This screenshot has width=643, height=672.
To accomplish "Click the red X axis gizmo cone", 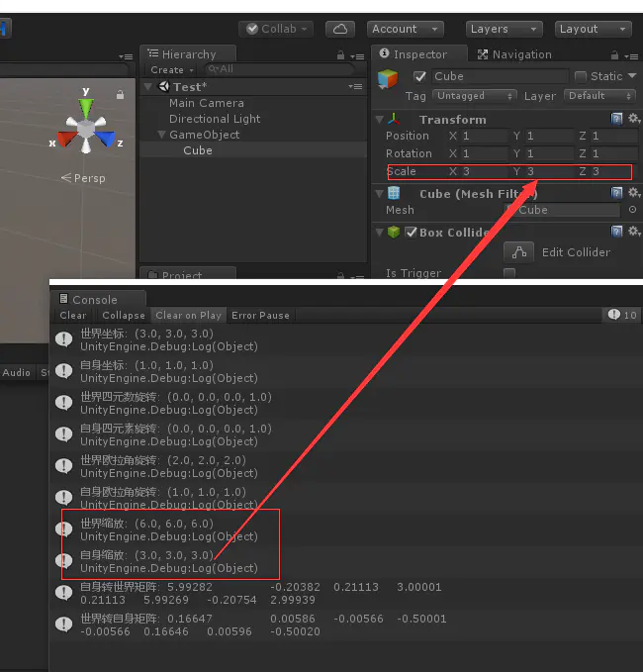I will tap(66, 140).
